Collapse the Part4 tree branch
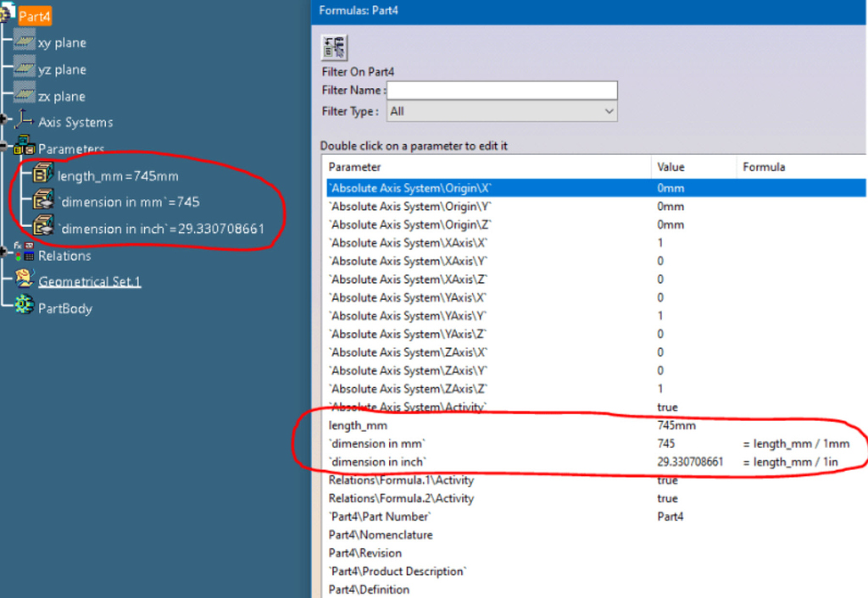The image size is (868, 598). point(3,14)
